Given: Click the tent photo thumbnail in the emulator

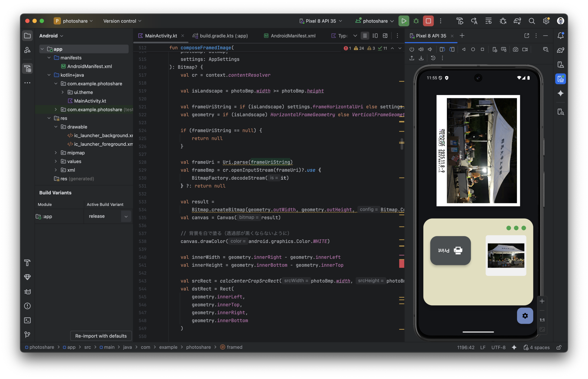Looking at the screenshot, I should [506, 255].
